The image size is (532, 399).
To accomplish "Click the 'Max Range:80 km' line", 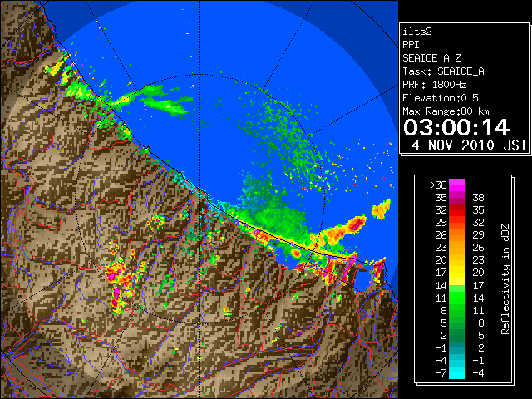I will pyautogui.click(x=446, y=111).
